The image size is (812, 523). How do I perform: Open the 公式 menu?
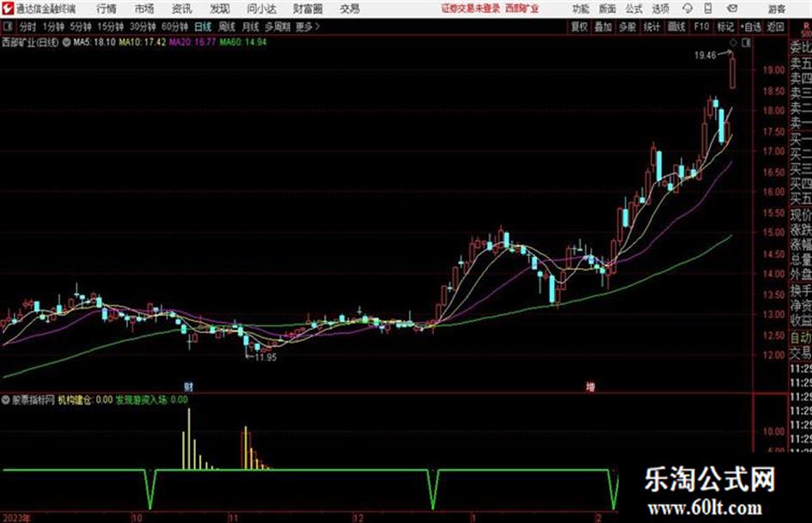click(634, 9)
